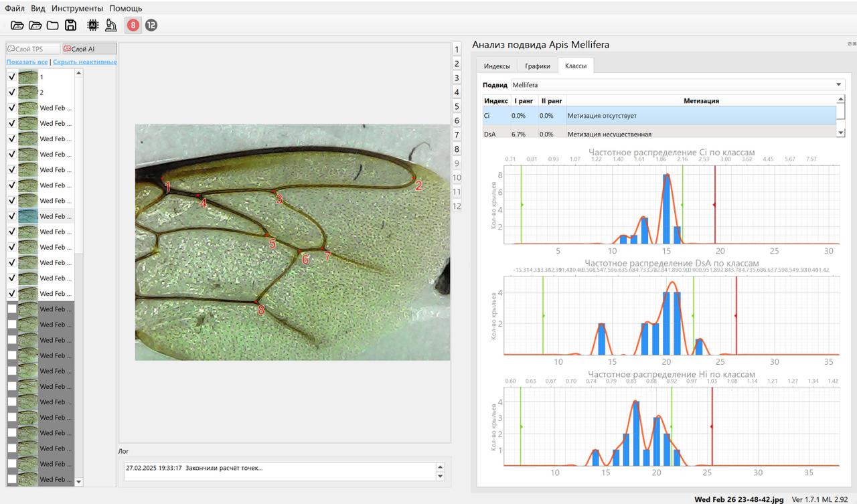The image size is (857, 504).
Task: Switch to the Графики tab
Action: (538, 66)
